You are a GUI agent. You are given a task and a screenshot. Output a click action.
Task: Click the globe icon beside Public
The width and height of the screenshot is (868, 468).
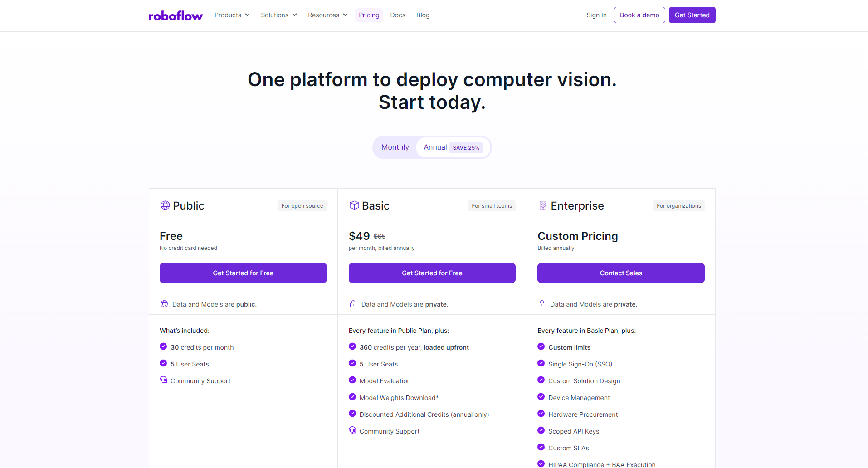[165, 205]
